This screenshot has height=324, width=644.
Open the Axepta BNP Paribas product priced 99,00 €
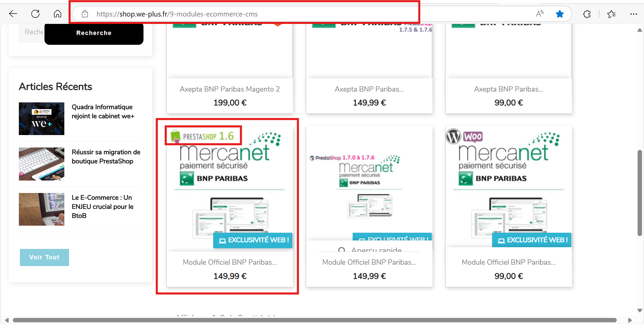pyautogui.click(x=509, y=89)
